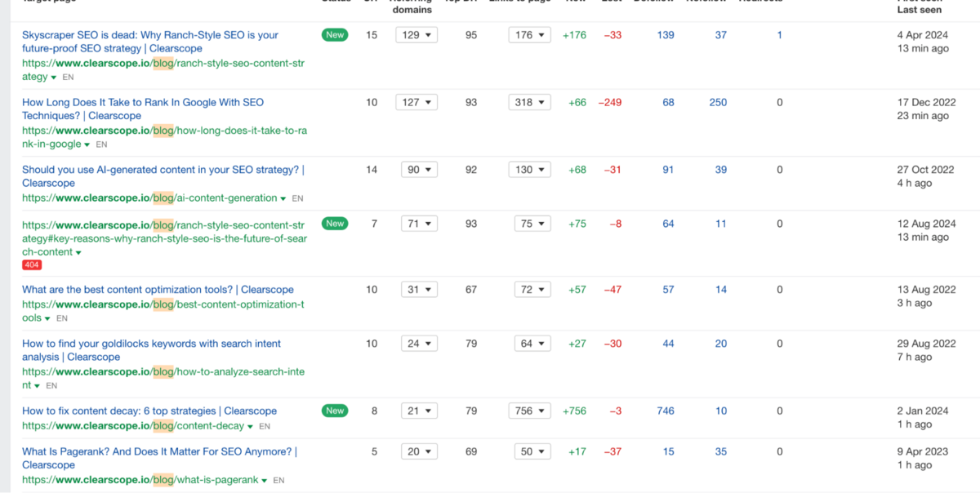The width and height of the screenshot is (980, 493).
Task: Open the Skyscraper SEO is dead article title
Action: click(x=149, y=35)
